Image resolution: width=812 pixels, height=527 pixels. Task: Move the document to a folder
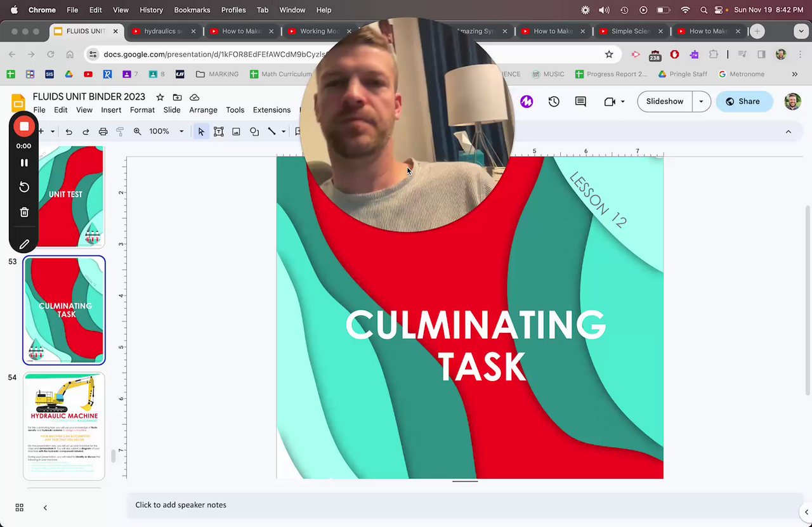[177, 97]
